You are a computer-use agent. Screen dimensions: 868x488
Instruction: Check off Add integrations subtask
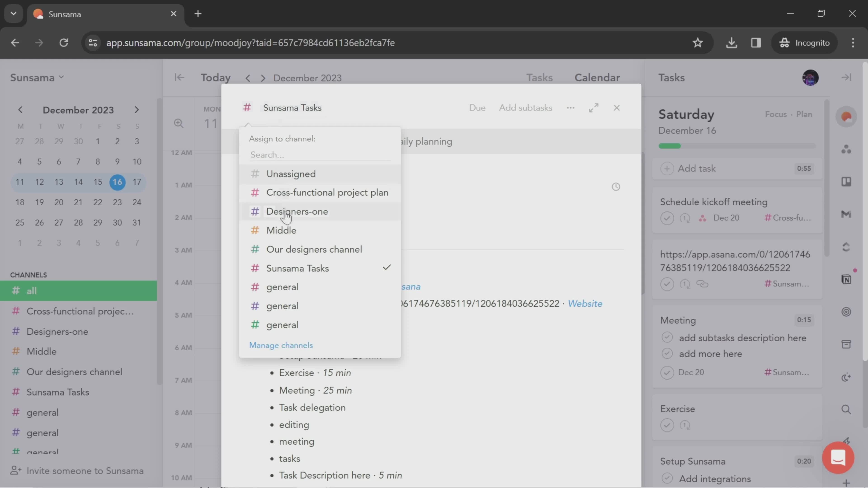(667, 478)
